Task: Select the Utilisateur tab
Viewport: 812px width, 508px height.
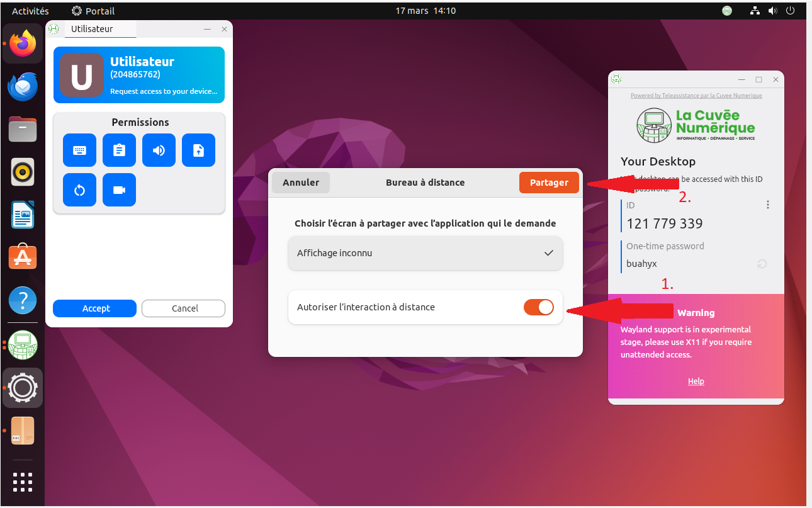Action: (92, 29)
